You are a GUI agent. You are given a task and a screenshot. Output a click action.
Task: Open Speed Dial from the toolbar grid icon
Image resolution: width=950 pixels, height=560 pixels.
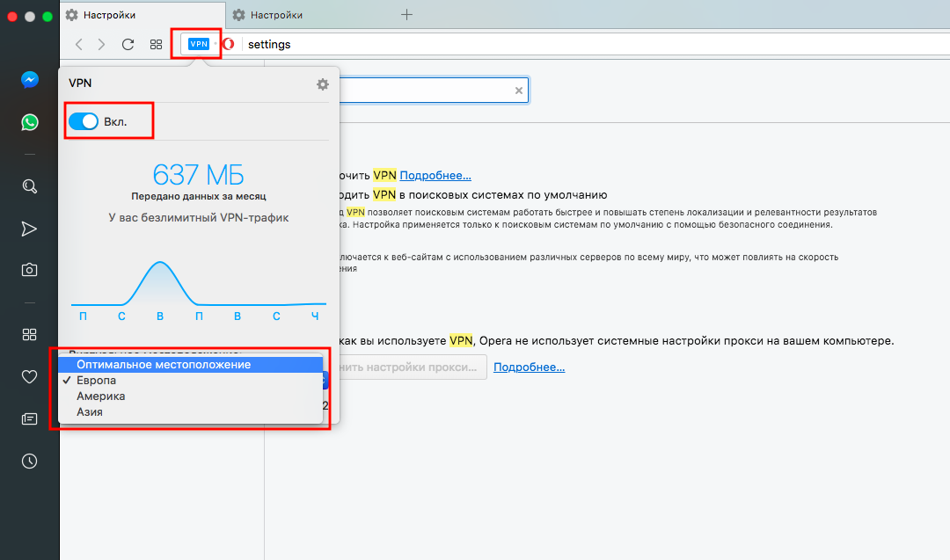point(156,44)
